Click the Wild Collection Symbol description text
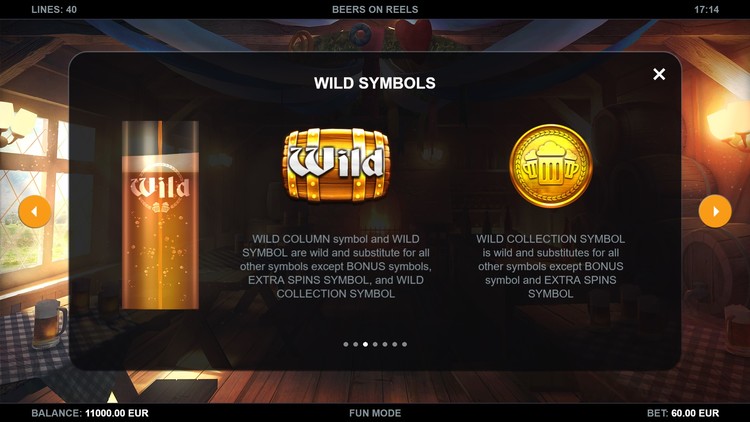 [x=551, y=266]
